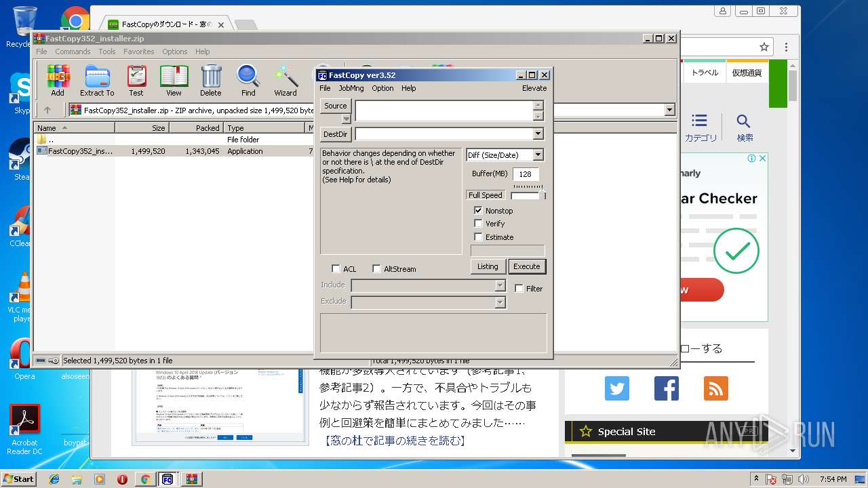Viewport: 868px width, 488px height.
Task: Click the 検索 search icon on webpage
Action: coord(744,127)
